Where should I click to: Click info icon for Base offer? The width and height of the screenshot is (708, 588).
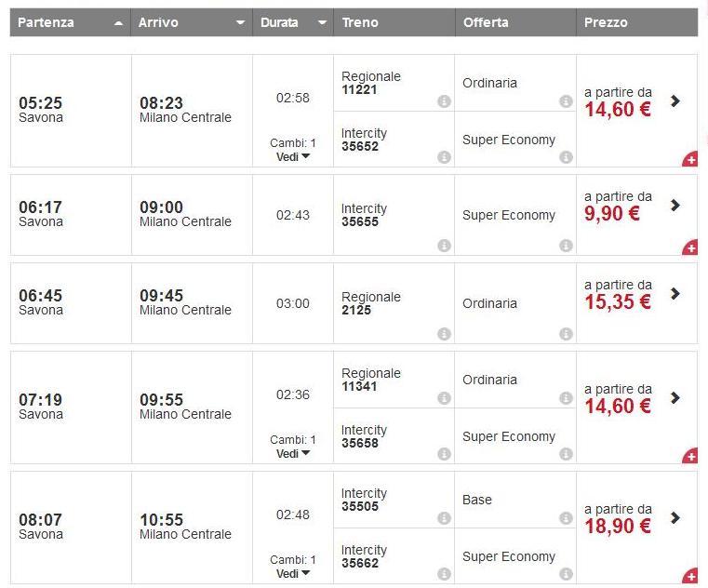566,518
